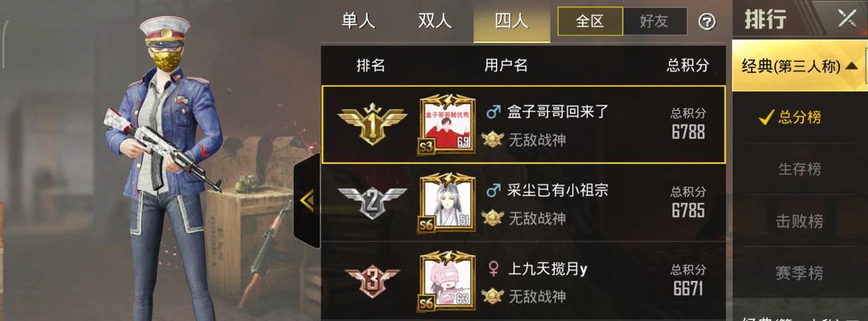The width and height of the screenshot is (868, 321).
Task: Click the gold rank 1 wings badge
Action: pos(373,123)
